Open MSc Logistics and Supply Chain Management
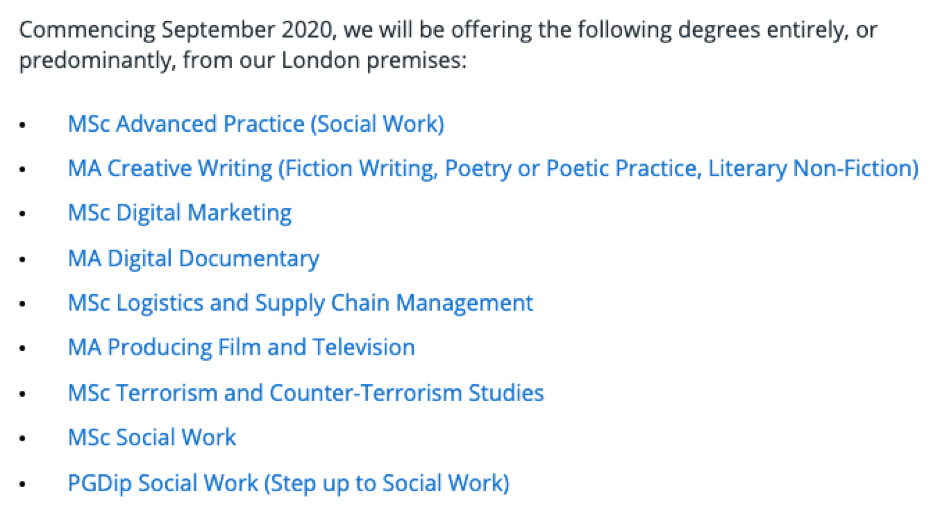This screenshot has height=514, width=939. 300,303
